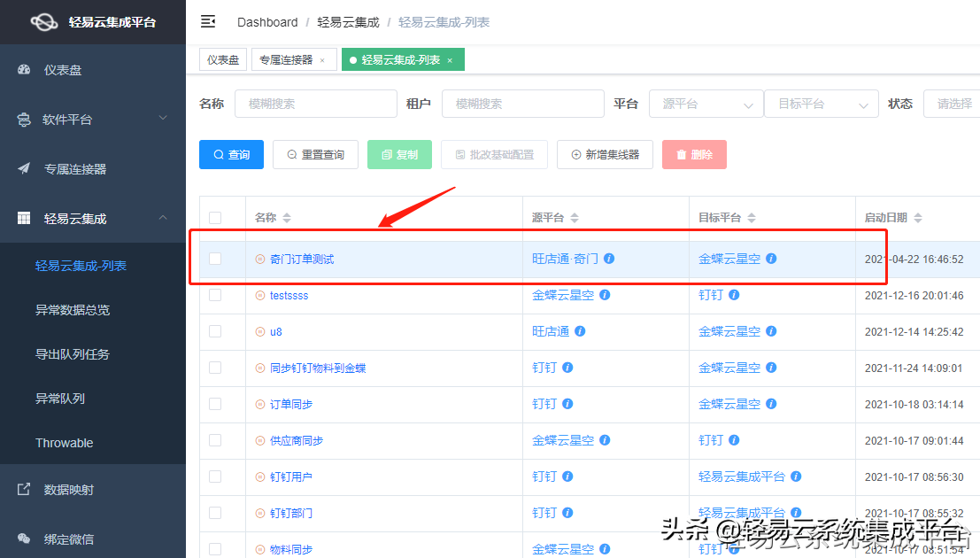This screenshot has height=558, width=980.
Task: Click the info icon beside 金蝶云星空 in first row
Action: (769, 258)
